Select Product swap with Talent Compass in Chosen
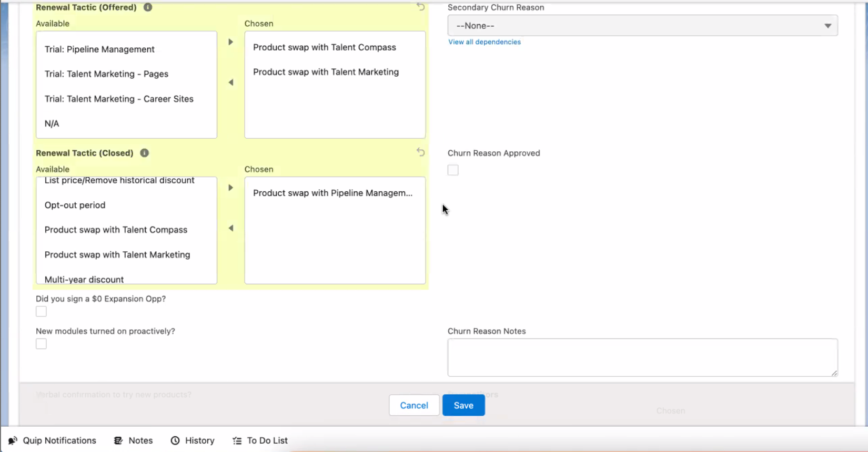The height and width of the screenshot is (452, 868). (x=324, y=47)
